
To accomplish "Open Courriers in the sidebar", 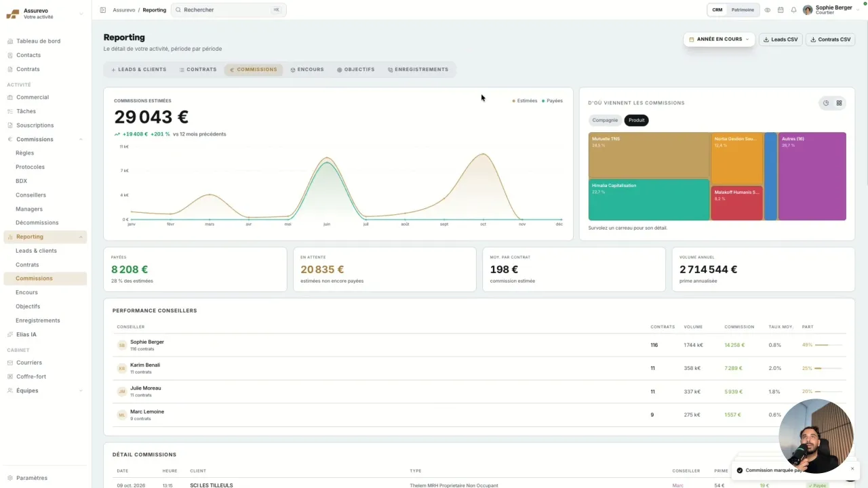I will click(x=29, y=363).
